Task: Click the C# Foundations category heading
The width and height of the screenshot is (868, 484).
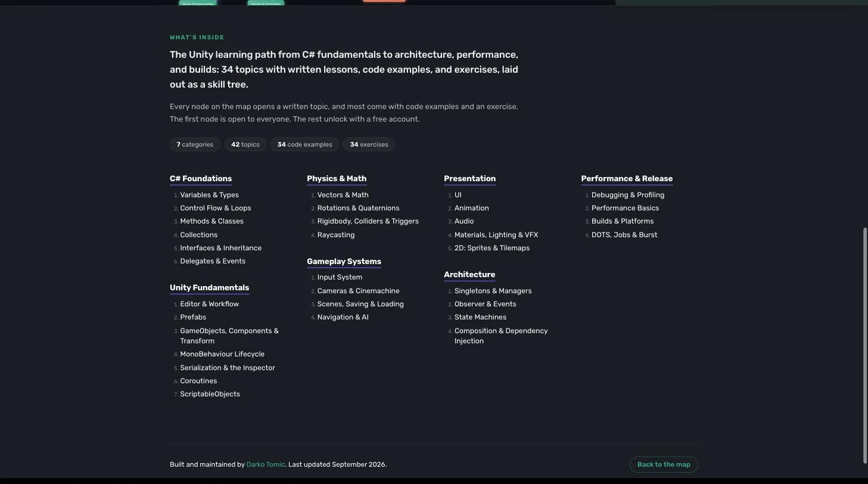Action: (201, 179)
